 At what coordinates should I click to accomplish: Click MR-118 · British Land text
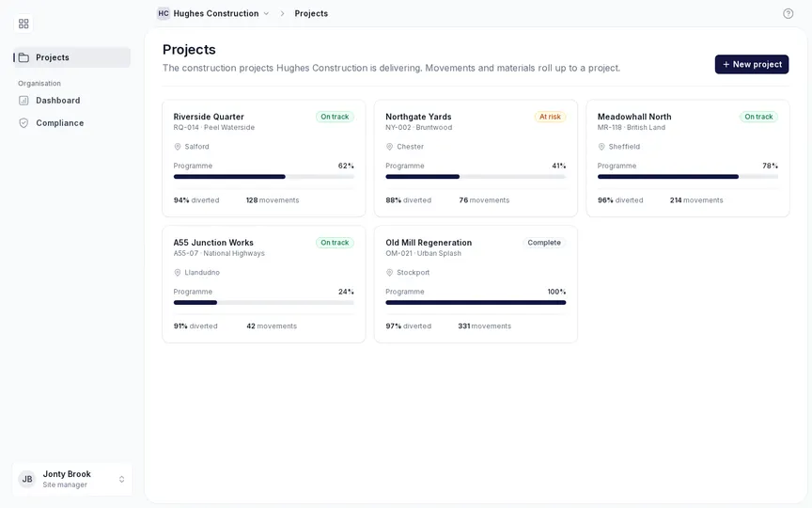tap(632, 128)
